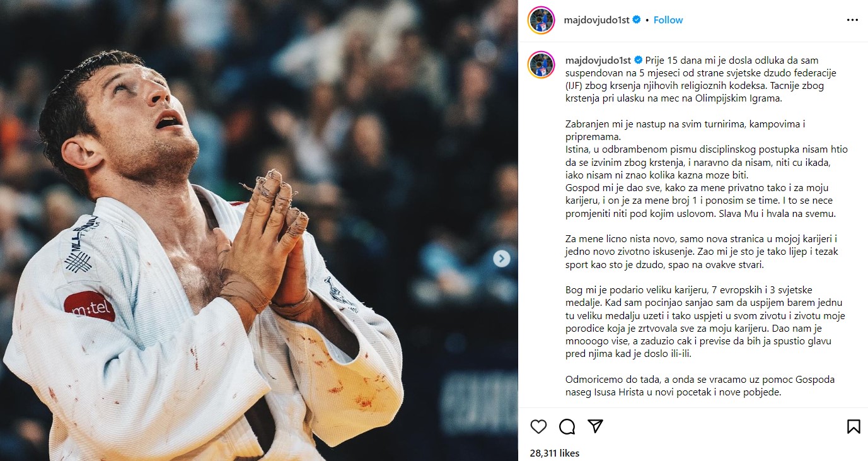
Task: Open majdovjudo1st username link in the caption
Action: (594, 61)
